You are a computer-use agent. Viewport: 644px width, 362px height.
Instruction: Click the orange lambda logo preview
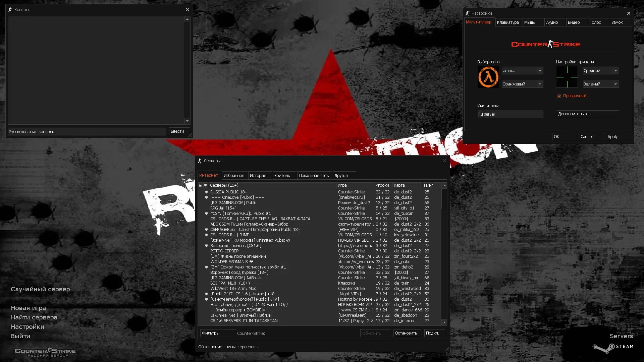pyautogui.click(x=488, y=77)
